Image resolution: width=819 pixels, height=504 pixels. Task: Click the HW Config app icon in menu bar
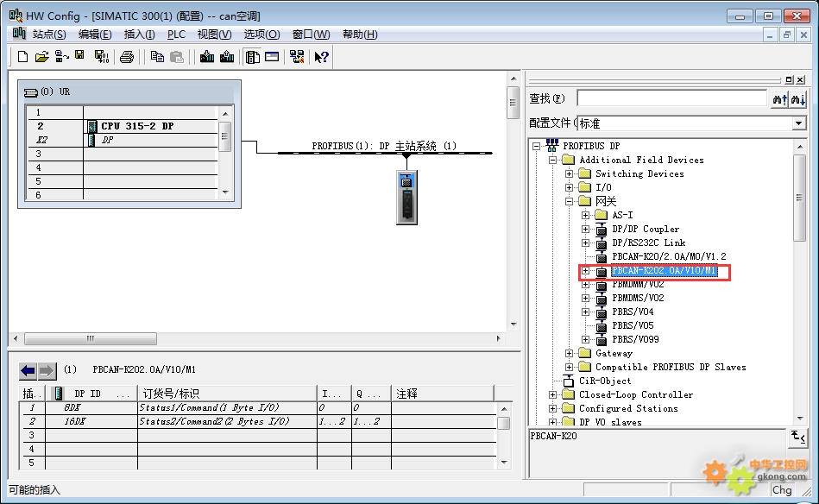point(19,34)
